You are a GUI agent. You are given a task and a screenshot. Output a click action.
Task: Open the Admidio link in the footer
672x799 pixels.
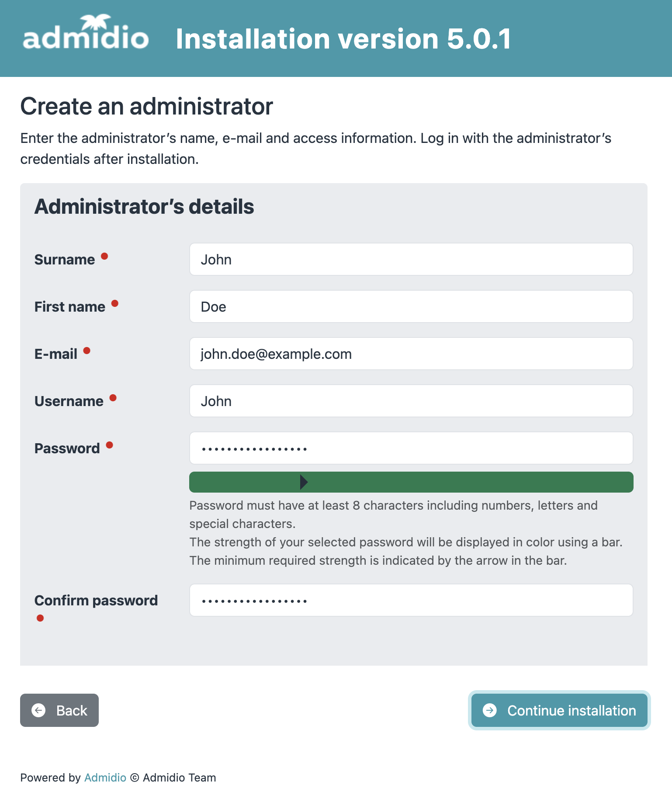pos(105,778)
